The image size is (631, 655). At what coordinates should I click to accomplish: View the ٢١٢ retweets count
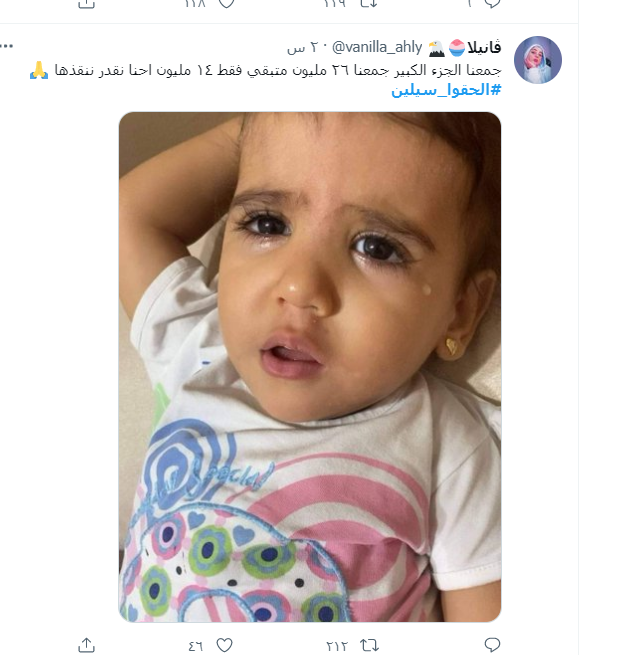[x=337, y=646]
